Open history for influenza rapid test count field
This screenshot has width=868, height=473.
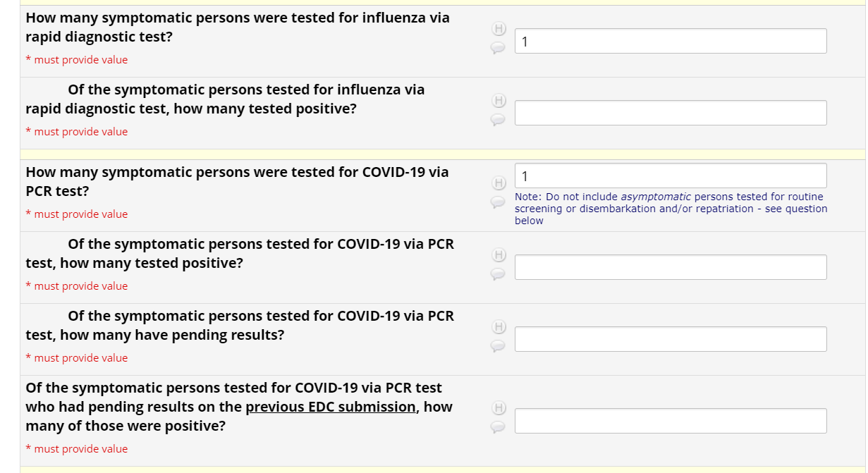pos(499,29)
